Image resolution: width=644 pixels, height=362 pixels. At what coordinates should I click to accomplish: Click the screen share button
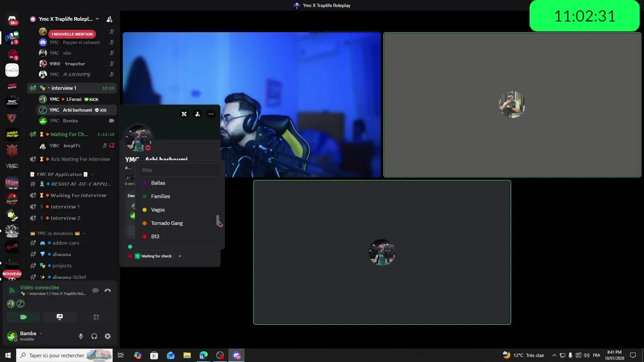click(x=59, y=317)
